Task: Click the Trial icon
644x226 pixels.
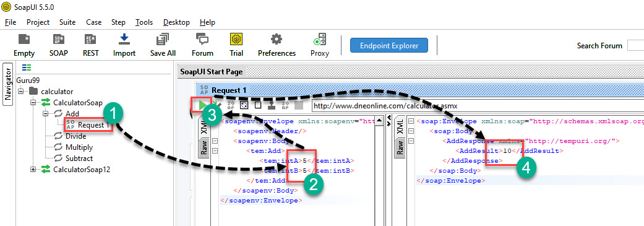Action: click(236, 45)
